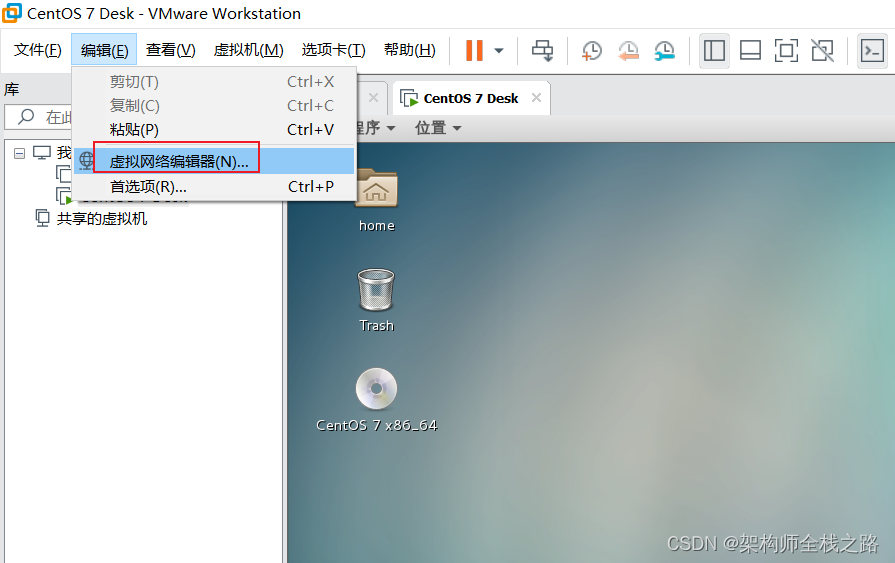Select 虚拟网络编辑器(N)... menu entry
Image resolution: width=895 pixels, height=563 pixels.
pyautogui.click(x=215, y=162)
